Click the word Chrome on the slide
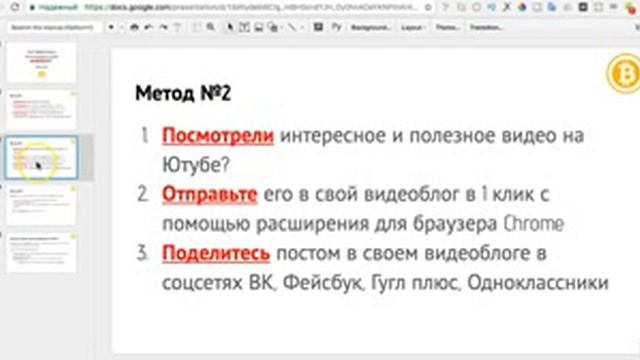Image resolution: width=640 pixels, height=360 pixels. [x=533, y=224]
